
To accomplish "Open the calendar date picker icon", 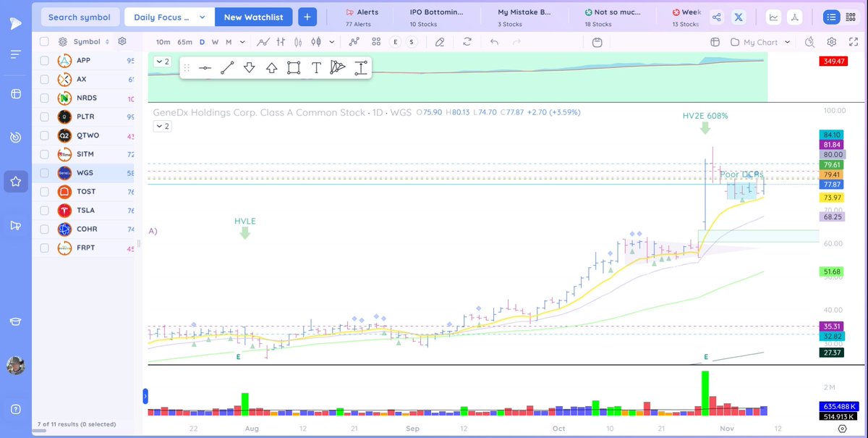I will pyautogui.click(x=597, y=42).
